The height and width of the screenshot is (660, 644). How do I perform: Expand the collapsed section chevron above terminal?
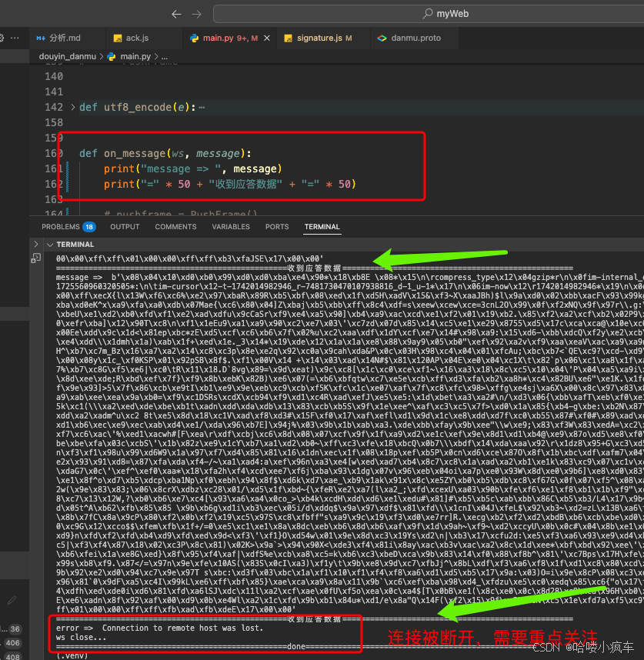pos(35,244)
